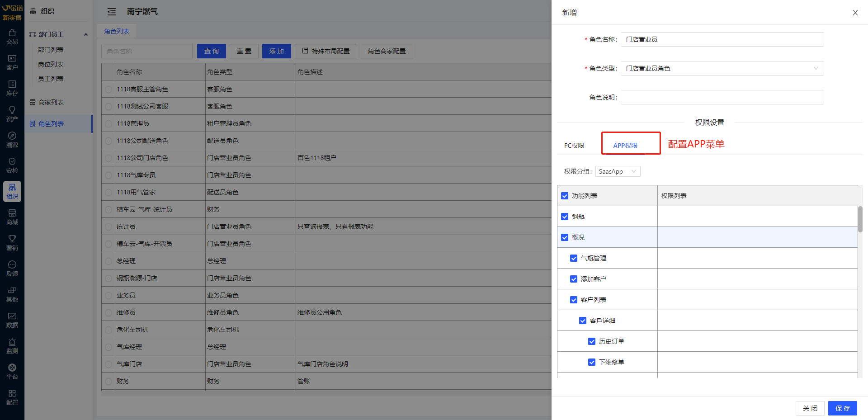
Task: Open the 权限分组 SaasApp dropdown
Action: click(618, 171)
